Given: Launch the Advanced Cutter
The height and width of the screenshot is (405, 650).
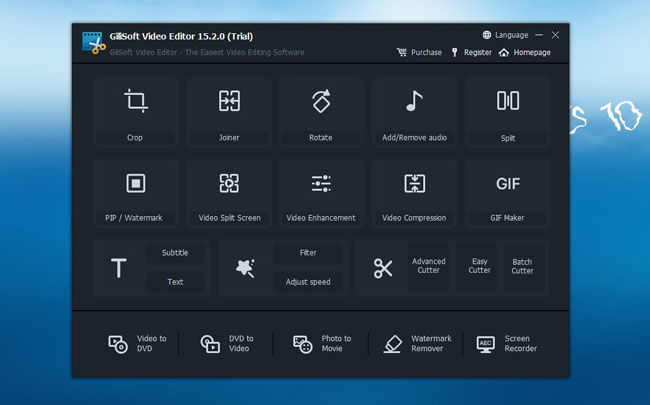Looking at the screenshot, I should pos(429,266).
